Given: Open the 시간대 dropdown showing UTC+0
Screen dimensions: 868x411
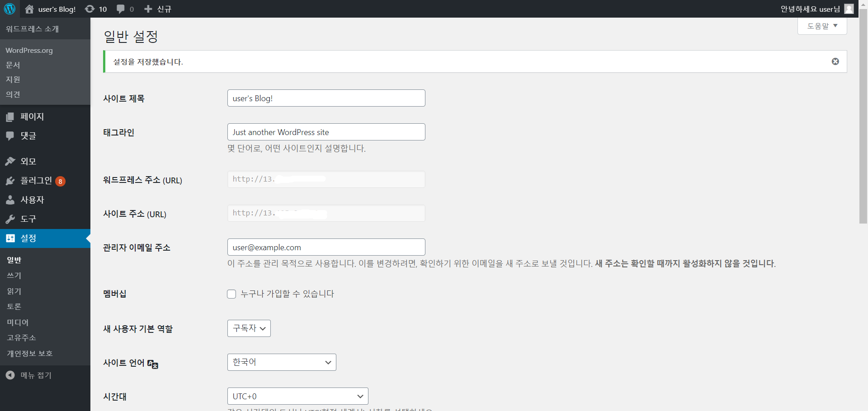Looking at the screenshot, I should click(x=298, y=396).
